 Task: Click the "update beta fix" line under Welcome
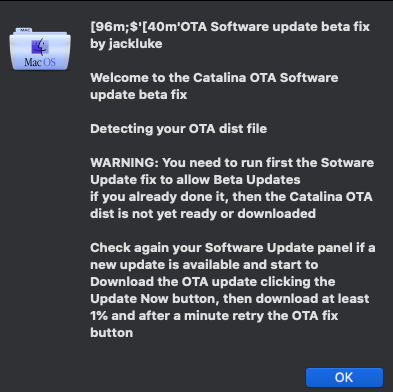pos(139,95)
